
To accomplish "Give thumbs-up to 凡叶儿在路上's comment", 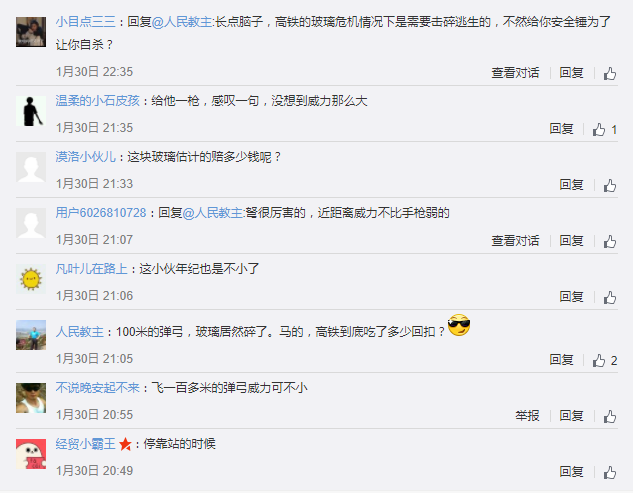I will [610, 298].
